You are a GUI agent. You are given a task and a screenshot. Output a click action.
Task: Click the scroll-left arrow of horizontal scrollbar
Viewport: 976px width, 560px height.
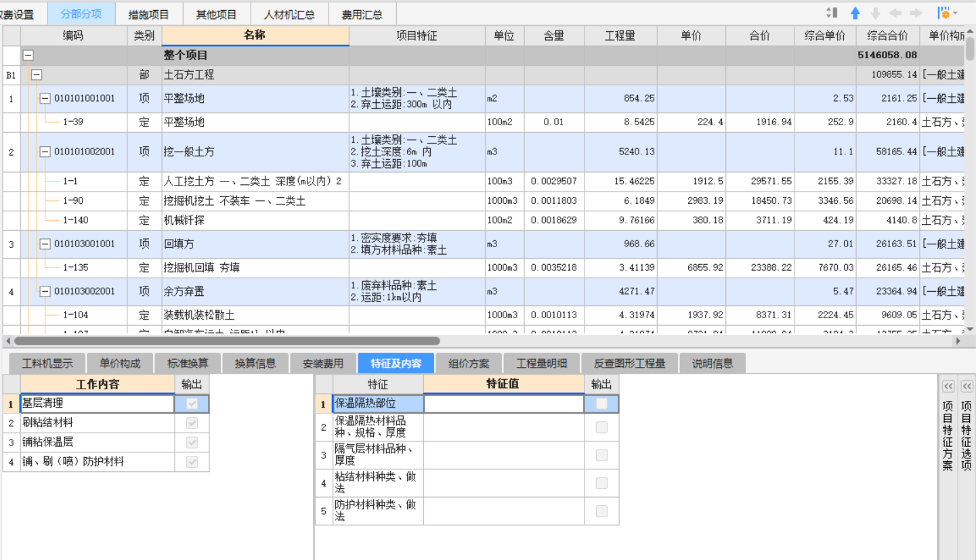pyautogui.click(x=7, y=341)
